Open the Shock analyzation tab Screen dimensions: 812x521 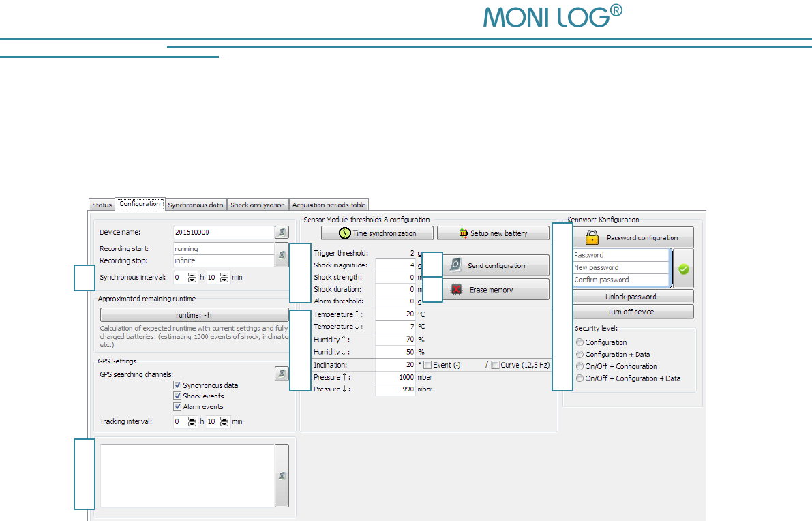[258, 205]
